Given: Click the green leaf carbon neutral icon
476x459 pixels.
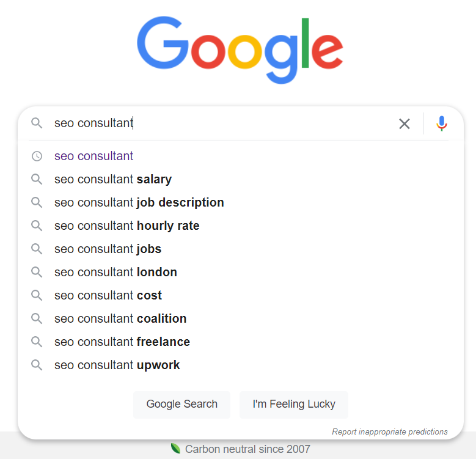Looking at the screenshot, I should [175, 449].
